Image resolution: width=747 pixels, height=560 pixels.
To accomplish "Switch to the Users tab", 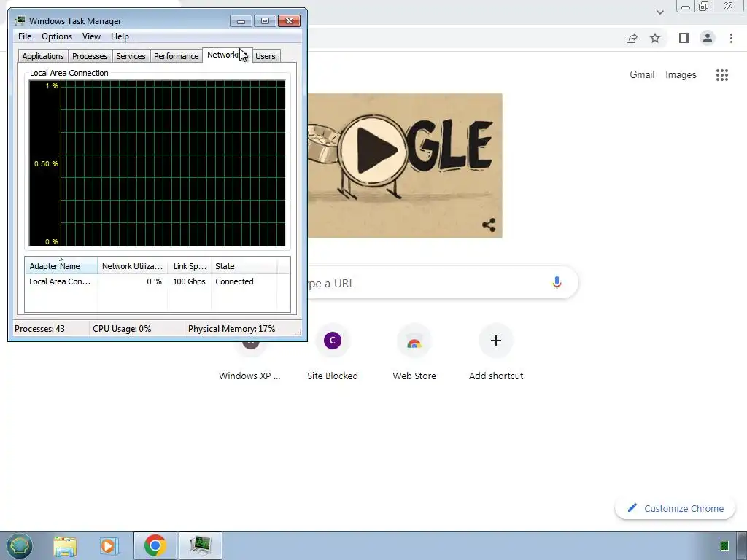I will (x=266, y=56).
